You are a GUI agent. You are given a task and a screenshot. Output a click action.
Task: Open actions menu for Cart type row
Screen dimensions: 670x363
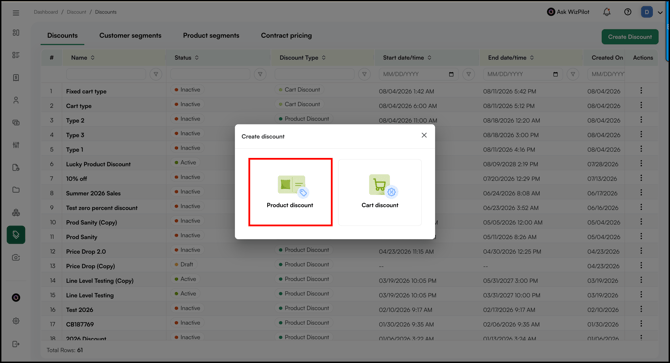[641, 105]
